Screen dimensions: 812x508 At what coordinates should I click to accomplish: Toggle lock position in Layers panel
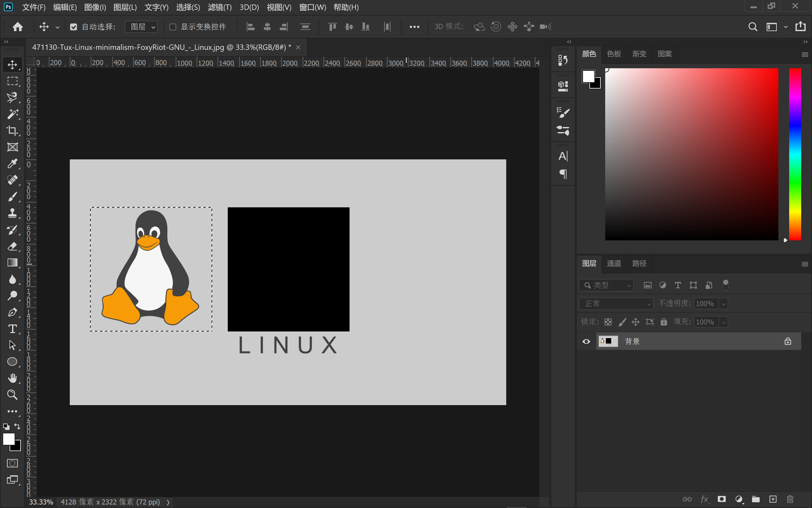[x=636, y=322]
